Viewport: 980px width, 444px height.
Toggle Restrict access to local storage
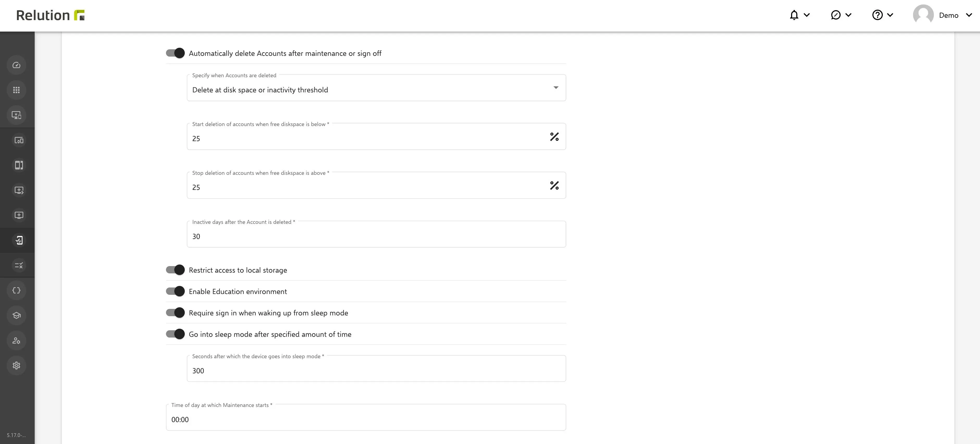[x=175, y=269]
